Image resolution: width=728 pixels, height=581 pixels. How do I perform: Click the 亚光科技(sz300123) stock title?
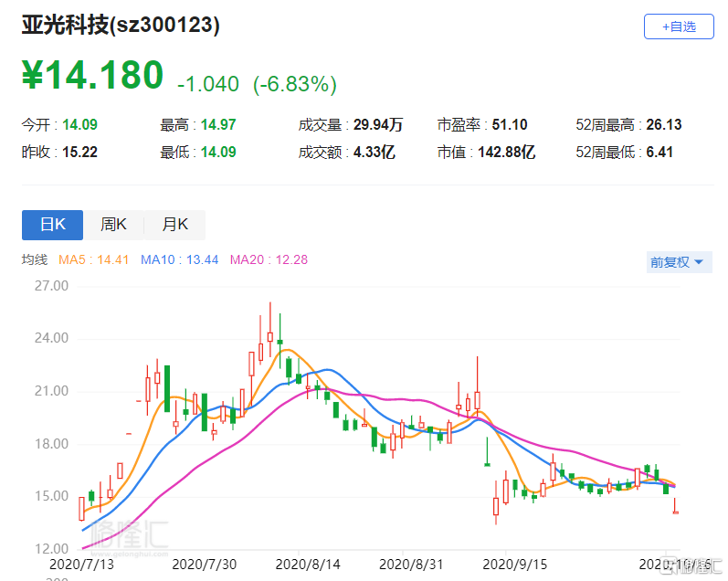pyautogui.click(x=121, y=25)
